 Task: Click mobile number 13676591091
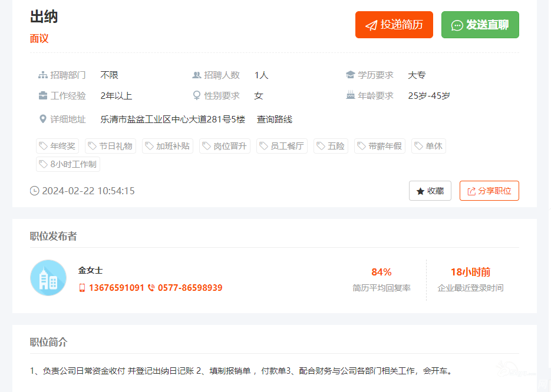(x=116, y=288)
